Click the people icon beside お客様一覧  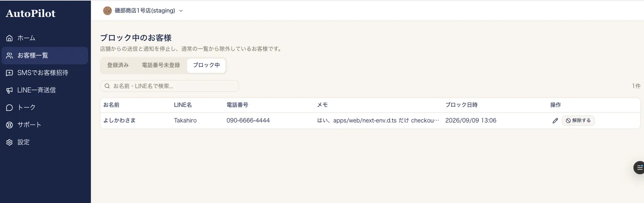9,55
